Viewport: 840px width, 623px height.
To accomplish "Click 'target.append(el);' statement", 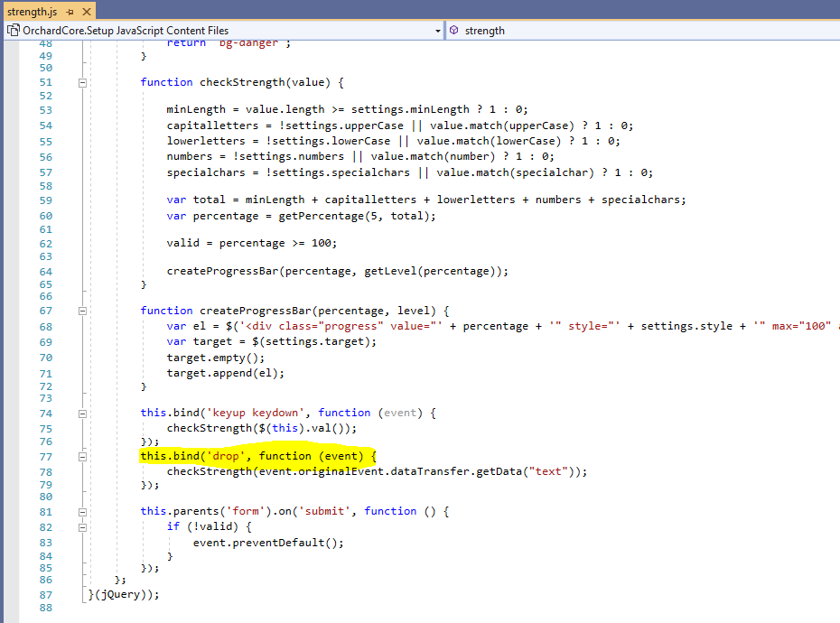I will click(x=226, y=374).
